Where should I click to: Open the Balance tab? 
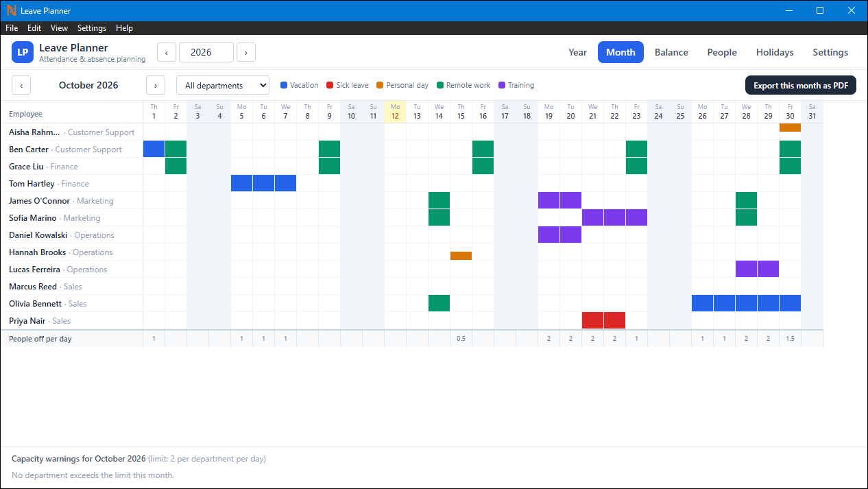click(671, 52)
